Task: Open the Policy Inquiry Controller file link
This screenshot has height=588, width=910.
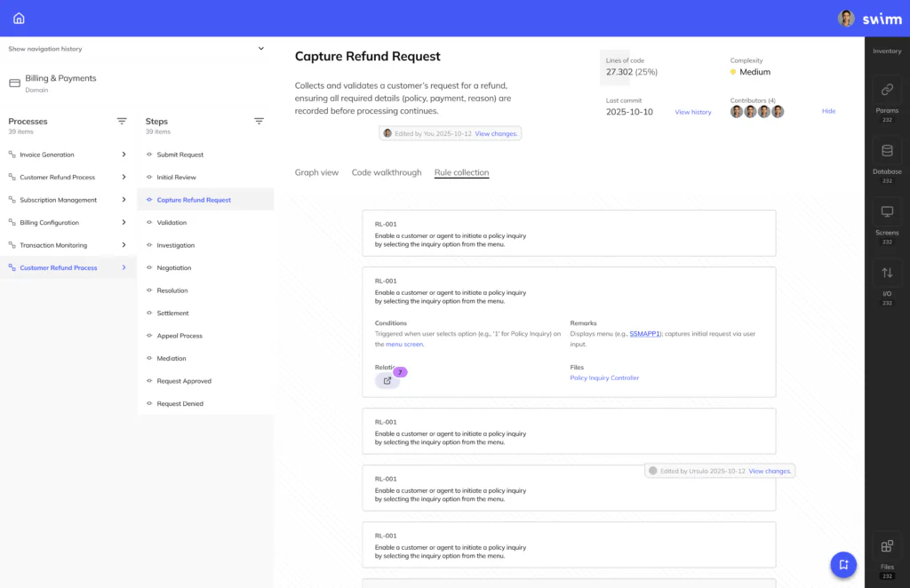Action: 604,377
